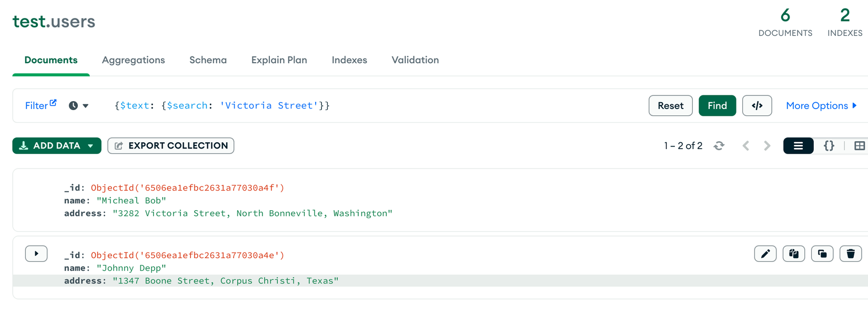Screen dimensions: 868x315
Task: Click the green Find button
Action: pyautogui.click(x=717, y=106)
